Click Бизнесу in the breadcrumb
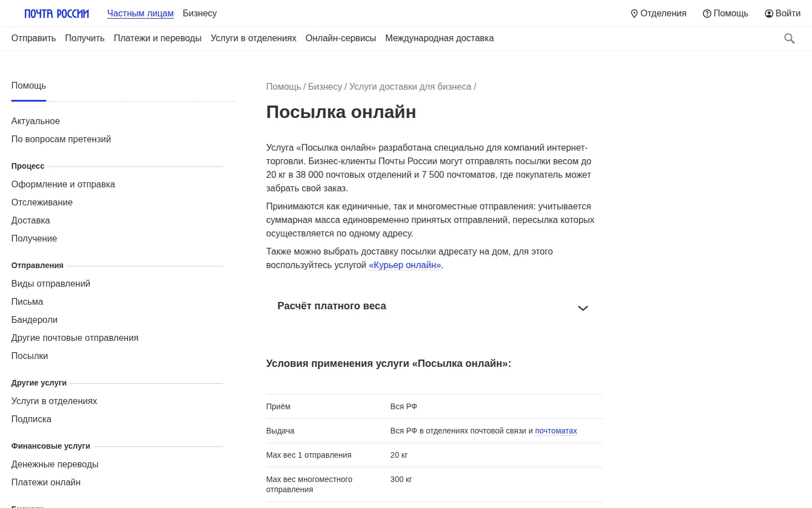Image resolution: width=812 pixels, height=508 pixels. coord(325,87)
